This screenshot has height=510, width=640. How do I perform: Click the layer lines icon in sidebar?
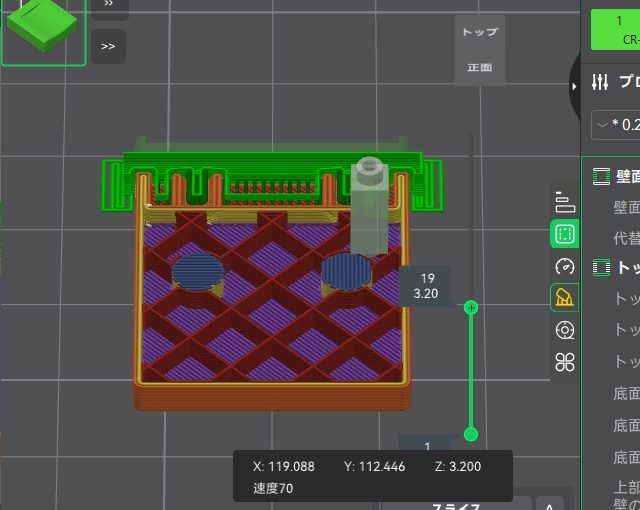click(x=564, y=203)
